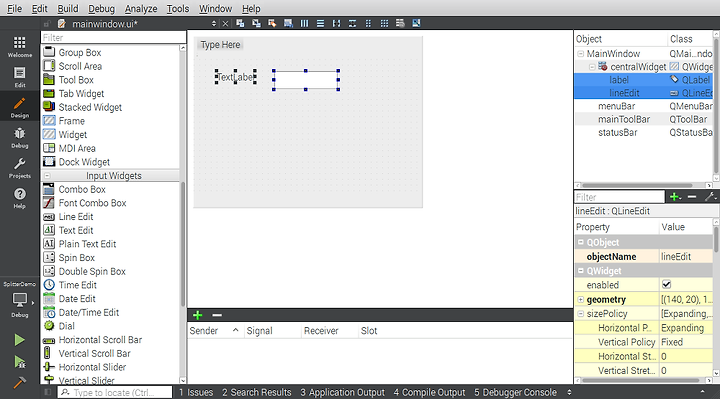Add a signal/slot connection with green plus

click(197, 315)
